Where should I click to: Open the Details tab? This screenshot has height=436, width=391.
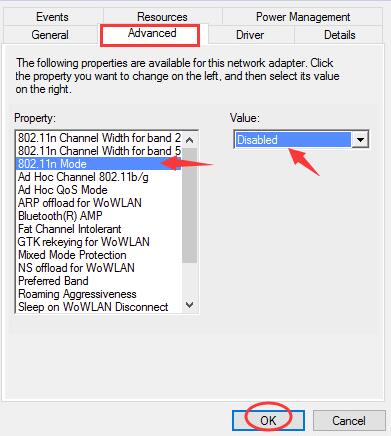(339, 35)
